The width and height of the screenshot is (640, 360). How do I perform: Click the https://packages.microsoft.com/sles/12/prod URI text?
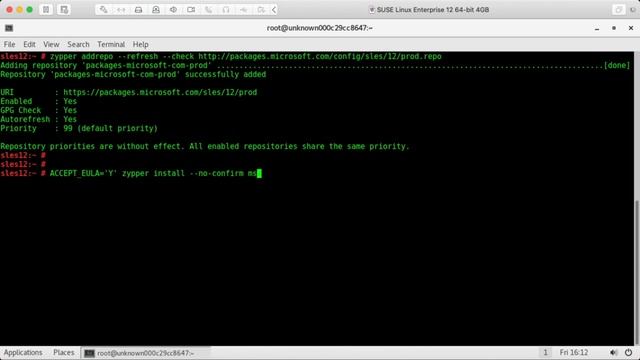pyautogui.click(x=160, y=92)
